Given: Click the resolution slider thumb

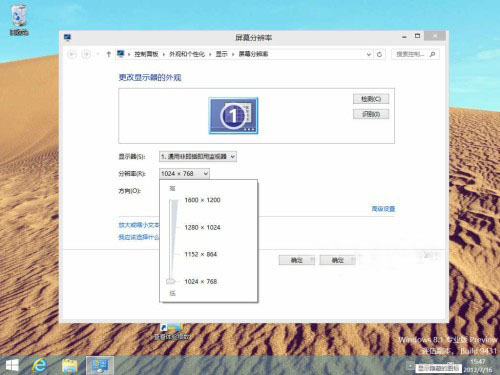Looking at the screenshot, I should pyautogui.click(x=171, y=282).
